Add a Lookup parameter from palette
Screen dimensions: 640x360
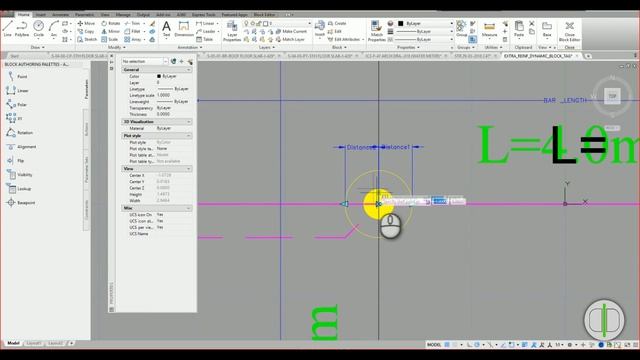pos(19,189)
